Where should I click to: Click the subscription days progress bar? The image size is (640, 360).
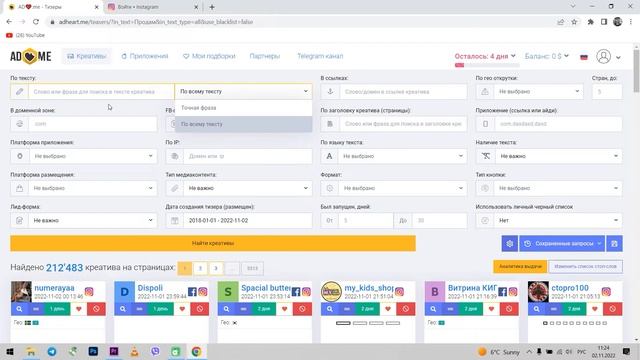(x=487, y=65)
